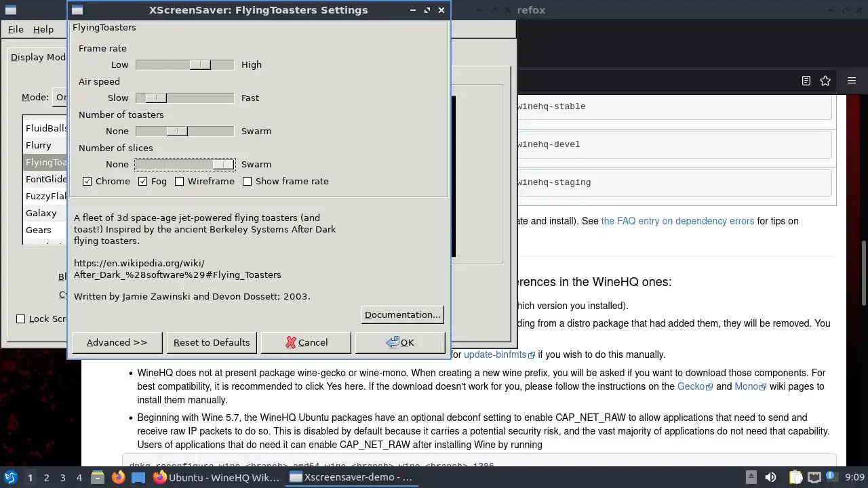Bookmark the page with the star icon
868x488 pixels.
click(825, 81)
